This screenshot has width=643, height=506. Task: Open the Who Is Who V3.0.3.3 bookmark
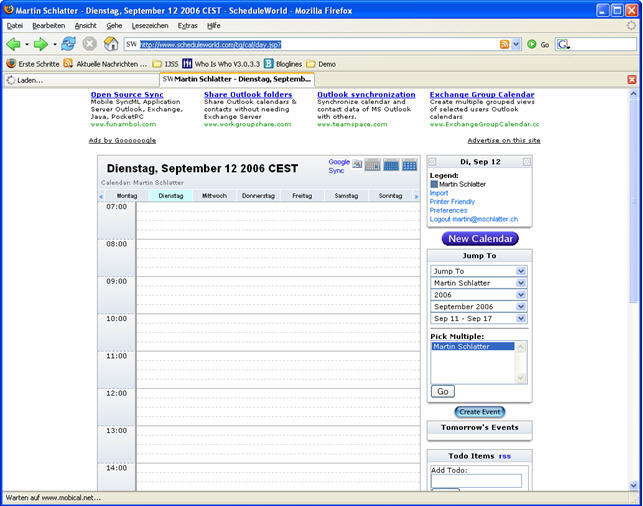pos(221,64)
